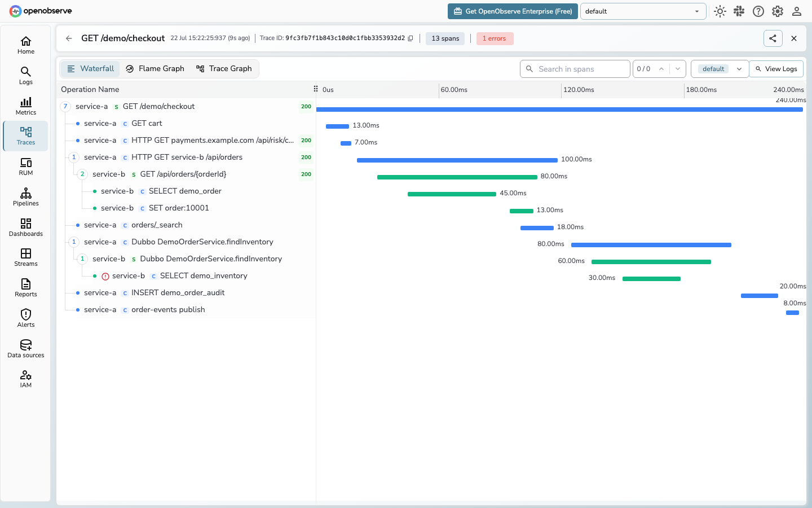Click the 30.00ms green timeline bar
This screenshot has height=508, width=812.
[651, 279]
